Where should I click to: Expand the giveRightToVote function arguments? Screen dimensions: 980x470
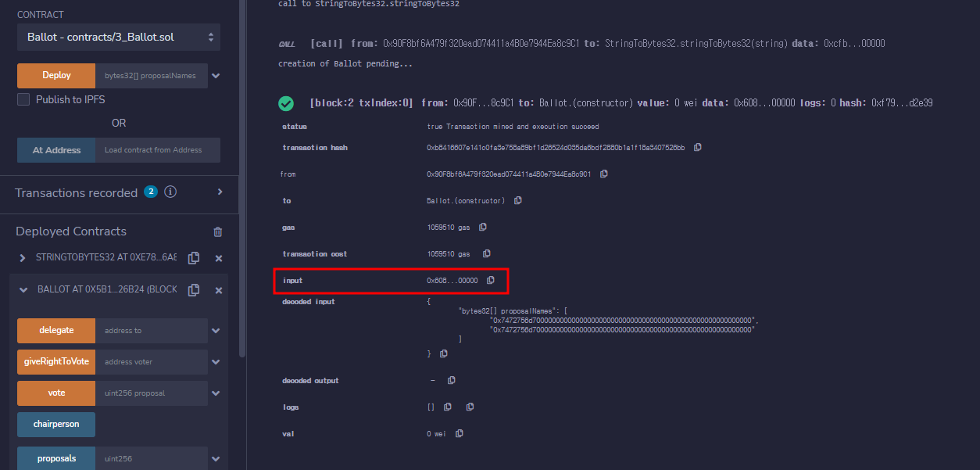[x=216, y=362]
